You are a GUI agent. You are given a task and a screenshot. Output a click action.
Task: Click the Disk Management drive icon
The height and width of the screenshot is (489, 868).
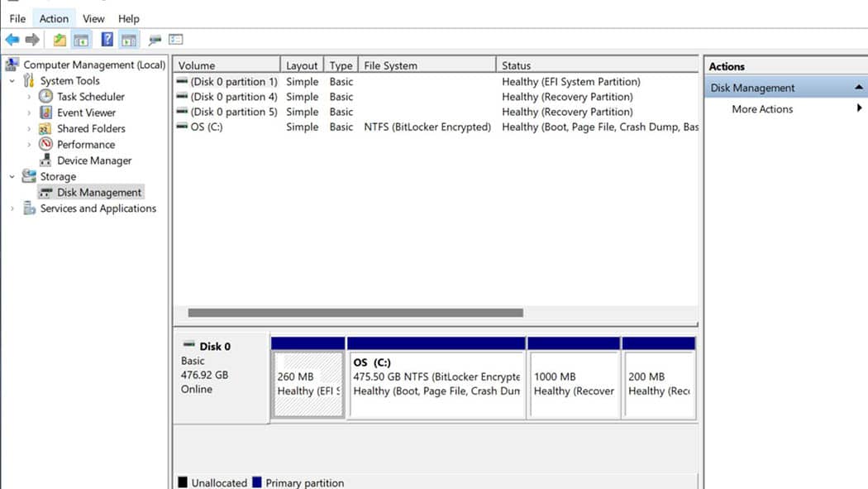point(46,192)
